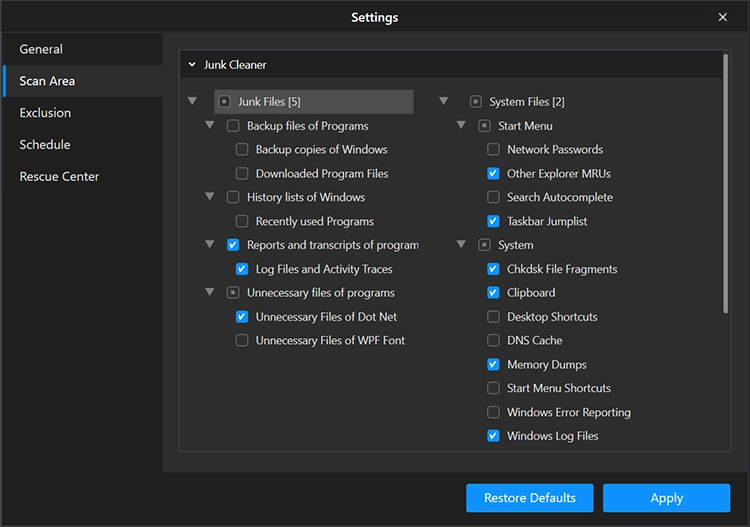The image size is (750, 527).
Task: Select the Windows Error Reporting label
Action: point(568,412)
